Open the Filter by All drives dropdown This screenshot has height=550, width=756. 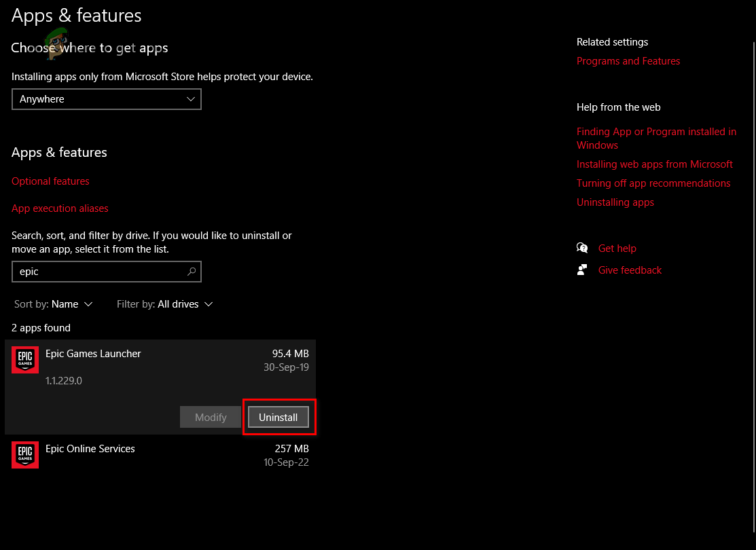(164, 304)
